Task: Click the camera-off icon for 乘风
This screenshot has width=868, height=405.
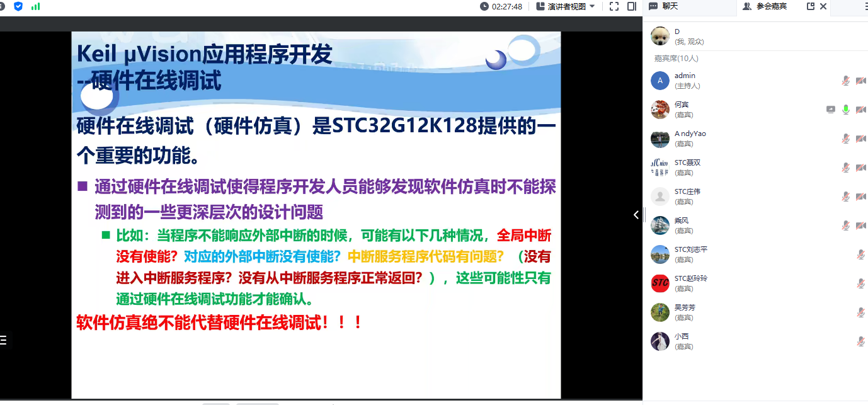Action: [x=860, y=225]
